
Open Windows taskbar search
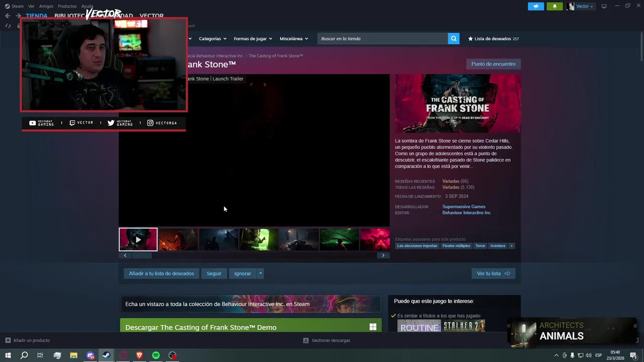24,355
